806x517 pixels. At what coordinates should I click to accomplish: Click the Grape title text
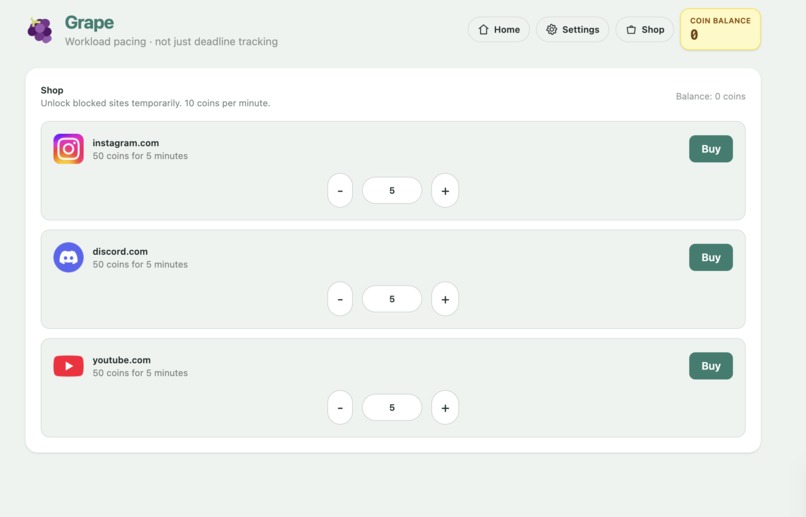(x=89, y=23)
